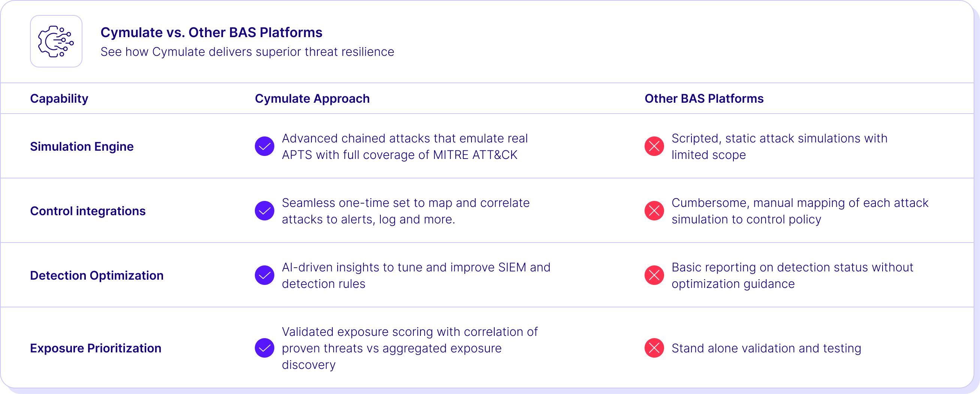Click red X next to Scripted static attack
Viewport: 980px width, 394px height.
point(654,146)
